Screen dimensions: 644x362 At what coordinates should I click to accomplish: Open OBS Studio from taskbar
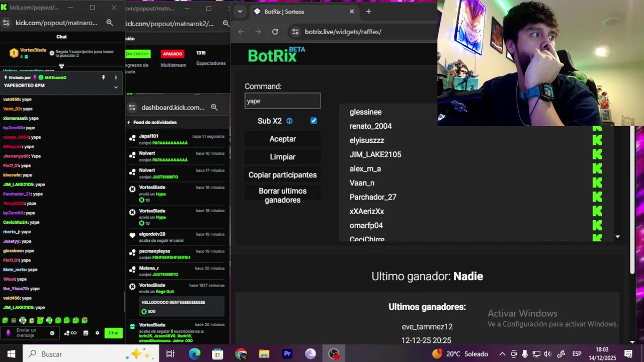coord(334,354)
